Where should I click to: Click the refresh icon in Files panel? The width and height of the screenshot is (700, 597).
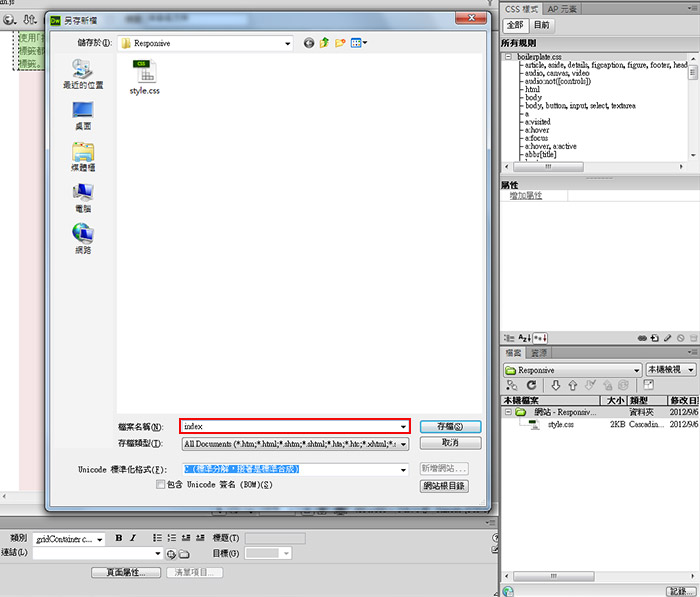tap(531, 385)
